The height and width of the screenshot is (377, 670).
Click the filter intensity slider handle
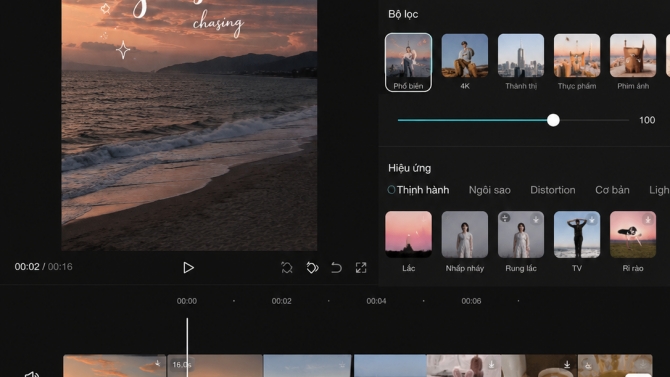tap(553, 120)
